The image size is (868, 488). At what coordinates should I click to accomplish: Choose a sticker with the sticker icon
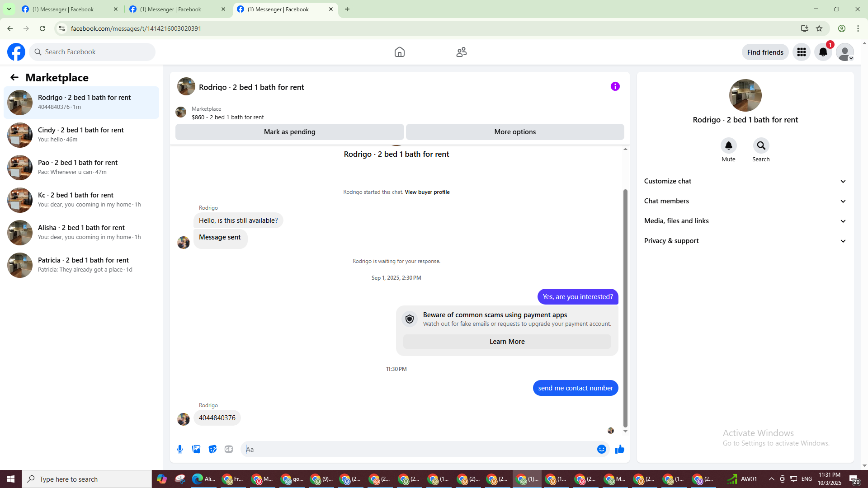(212, 449)
